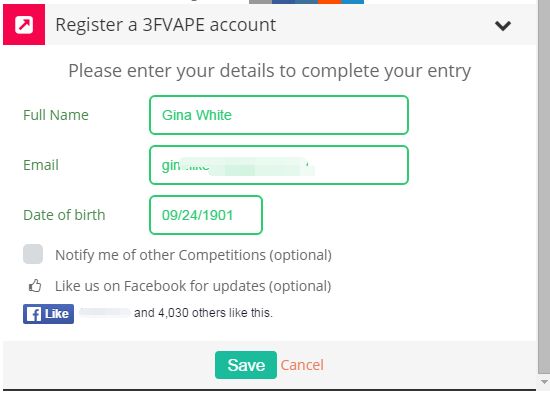Click Like us on Facebook for updates text

coord(193,286)
